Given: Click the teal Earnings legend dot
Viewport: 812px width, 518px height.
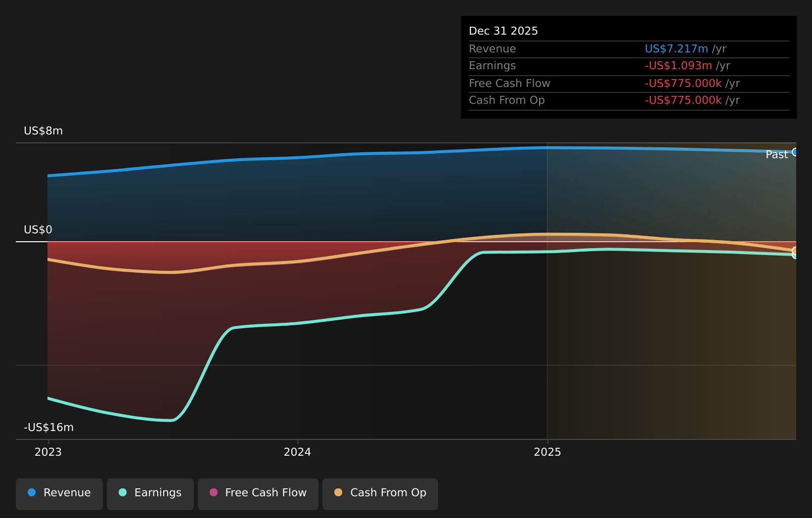Looking at the screenshot, I should (x=123, y=493).
